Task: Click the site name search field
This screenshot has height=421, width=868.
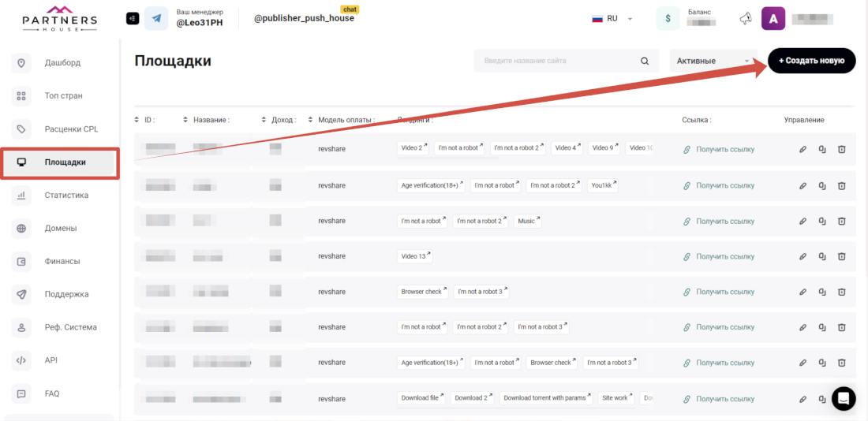Action: [x=556, y=61]
